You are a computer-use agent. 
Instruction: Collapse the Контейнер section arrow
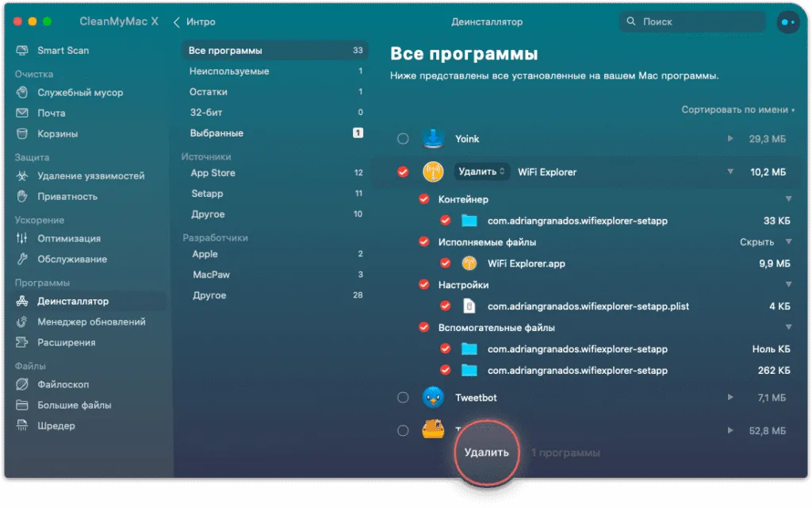click(789, 199)
